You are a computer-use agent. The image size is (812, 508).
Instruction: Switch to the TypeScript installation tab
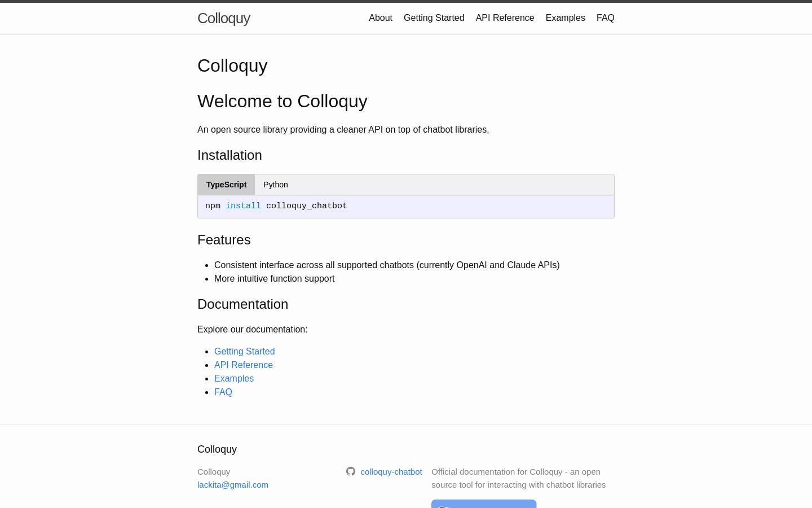[226, 185]
